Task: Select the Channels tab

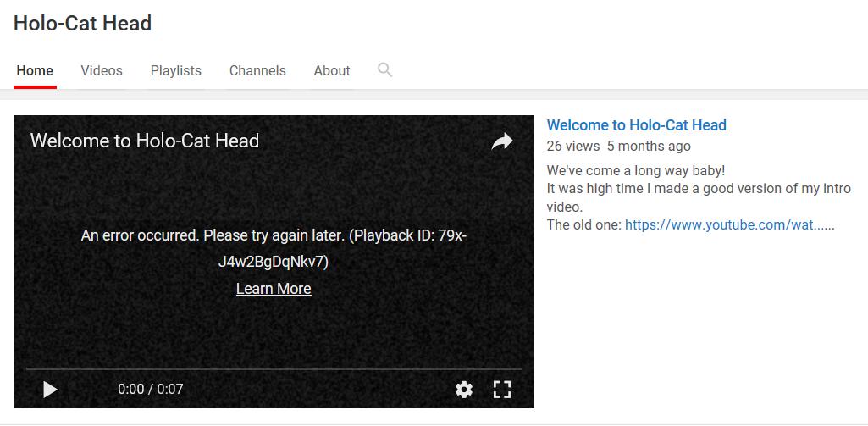Action: point(257,71)
